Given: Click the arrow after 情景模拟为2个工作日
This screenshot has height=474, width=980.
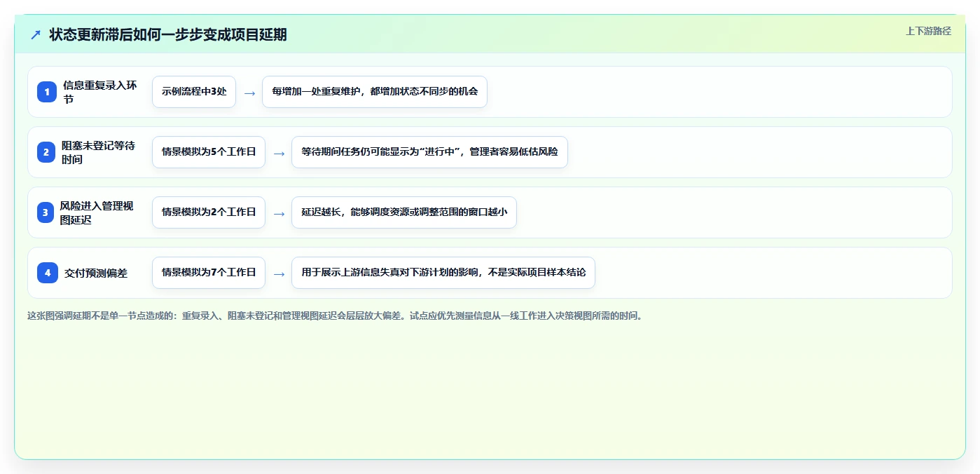Looking at the screenshot, I should tap(279, 213).
